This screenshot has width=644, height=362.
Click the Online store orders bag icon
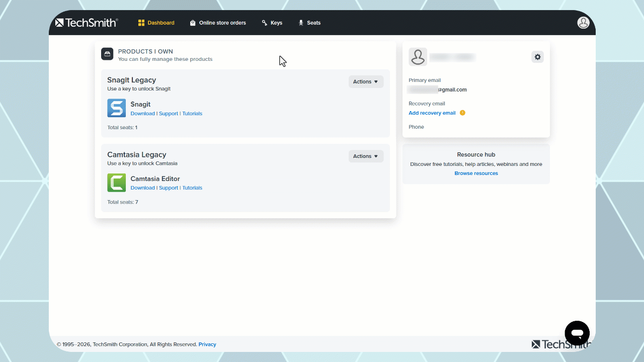click(x=193, y=23)
